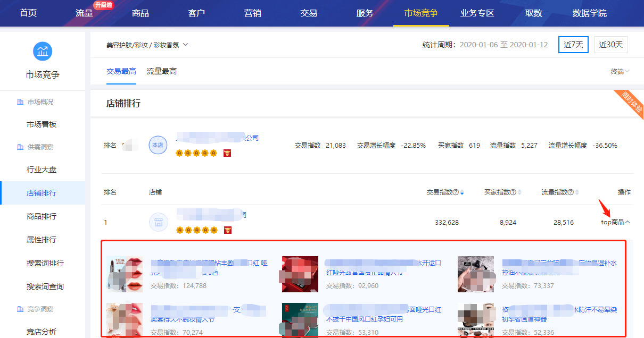Image resolution: width=644 pixels, height=338 pixels.
Task: Select the 近30天 period button
Action: 611,45
